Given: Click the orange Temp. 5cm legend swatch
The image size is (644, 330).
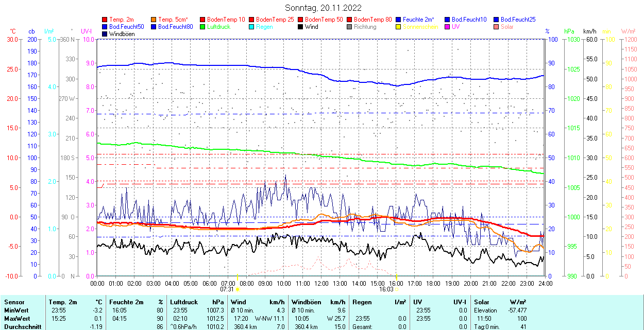Looking at the screenshot, I should 154,20.
